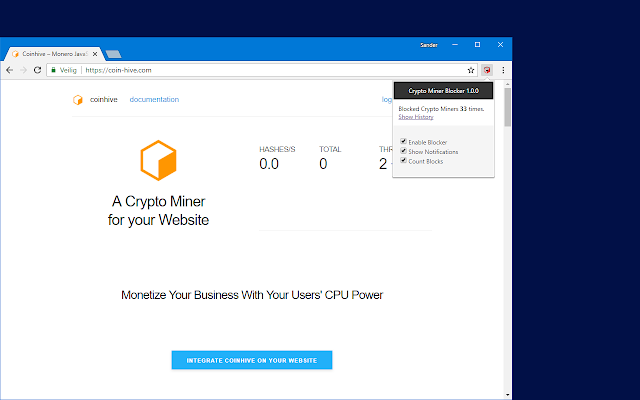
Task: Click the 'Monetize Your Business' headline
Action: (x=252, y=295)
